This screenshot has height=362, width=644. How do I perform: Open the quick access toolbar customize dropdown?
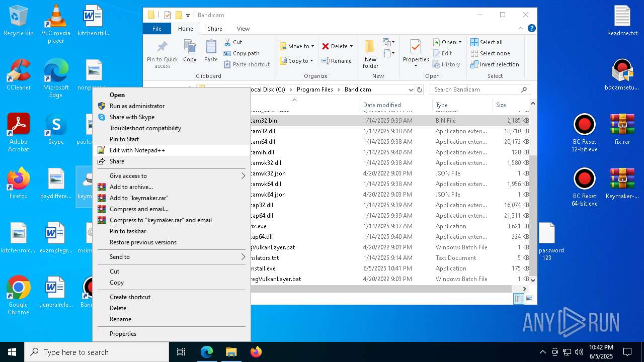pyautogui.click(x=188, y=15)
